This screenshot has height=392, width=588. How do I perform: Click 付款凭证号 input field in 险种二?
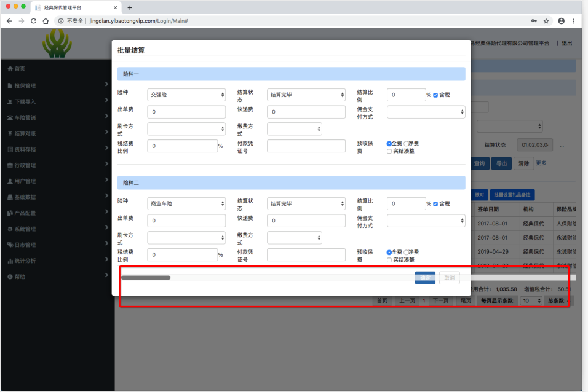tap(306, 255)
